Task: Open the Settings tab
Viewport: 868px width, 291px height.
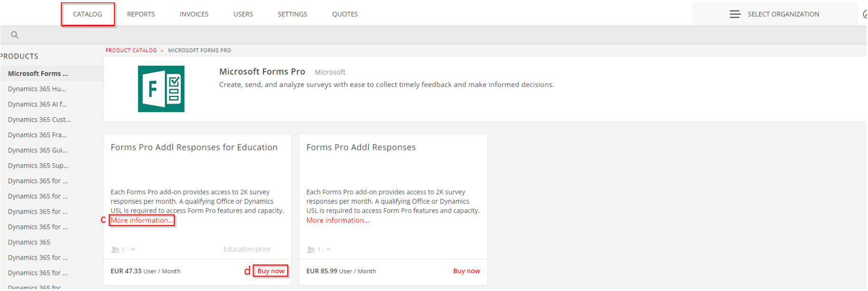Action: (292, 14)
